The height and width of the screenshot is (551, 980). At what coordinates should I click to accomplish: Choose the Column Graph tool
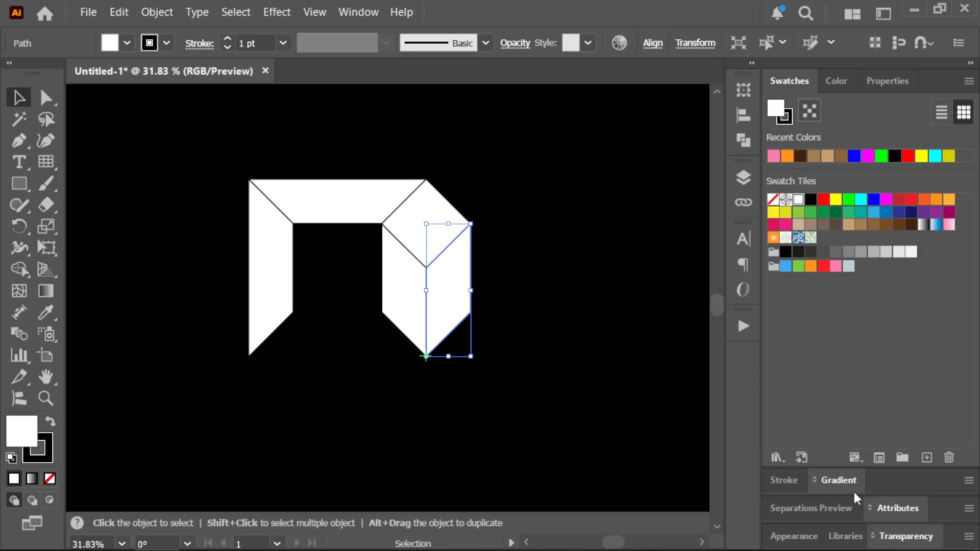(19, 356)
